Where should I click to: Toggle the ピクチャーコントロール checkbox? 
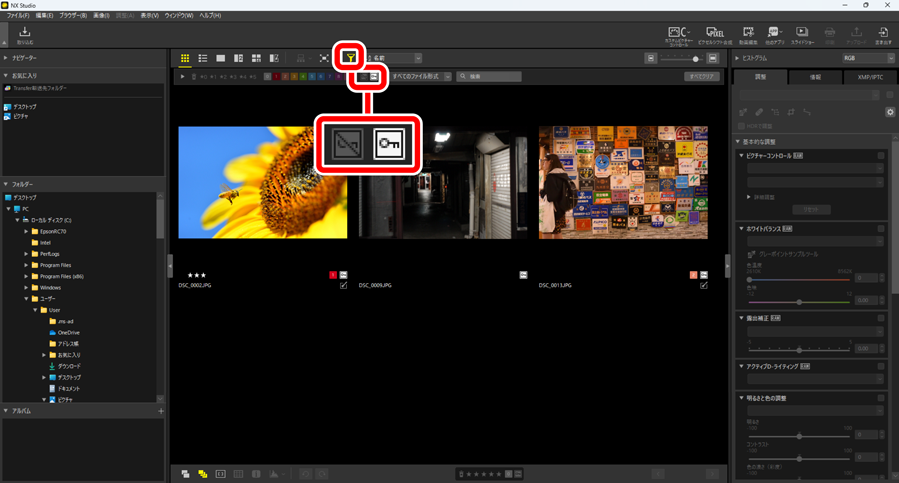pos(881,156)
